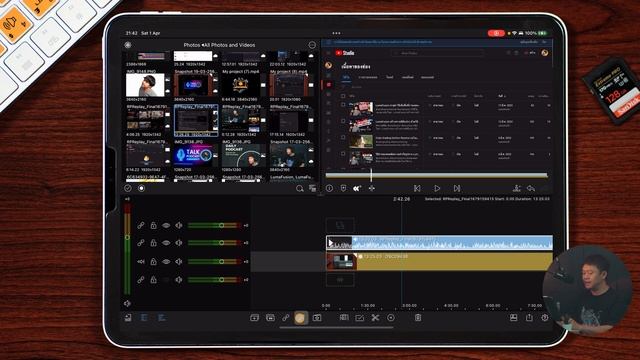Click the link clips chain icon in toolbar
This screenshot has height=360, width=640.
(x=285, y=318)
